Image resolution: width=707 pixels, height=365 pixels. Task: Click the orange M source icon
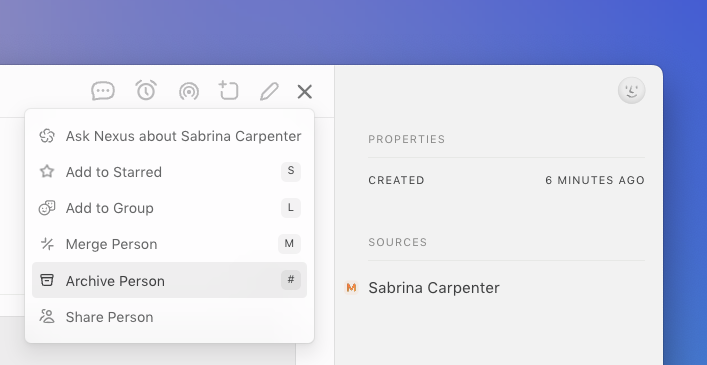pos(351,287)
